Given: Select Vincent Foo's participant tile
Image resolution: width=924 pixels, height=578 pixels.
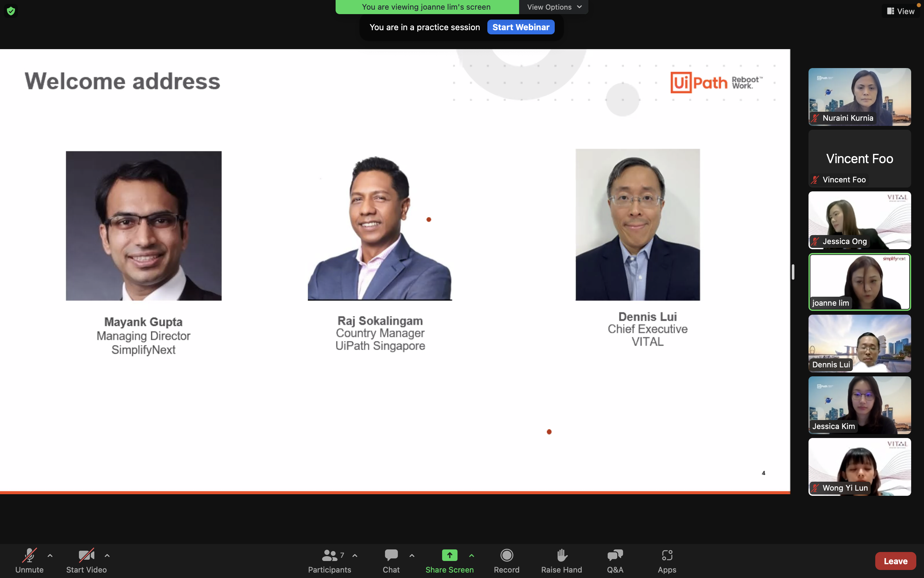Looking at the screenshot, I should pos(860,158).
